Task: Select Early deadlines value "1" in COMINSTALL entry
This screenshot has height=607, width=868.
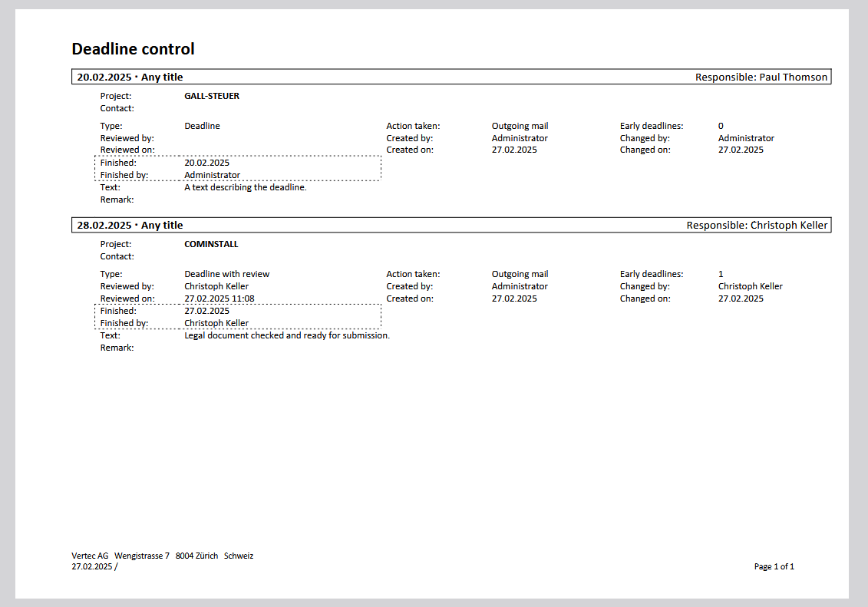Action: point(721,274)
